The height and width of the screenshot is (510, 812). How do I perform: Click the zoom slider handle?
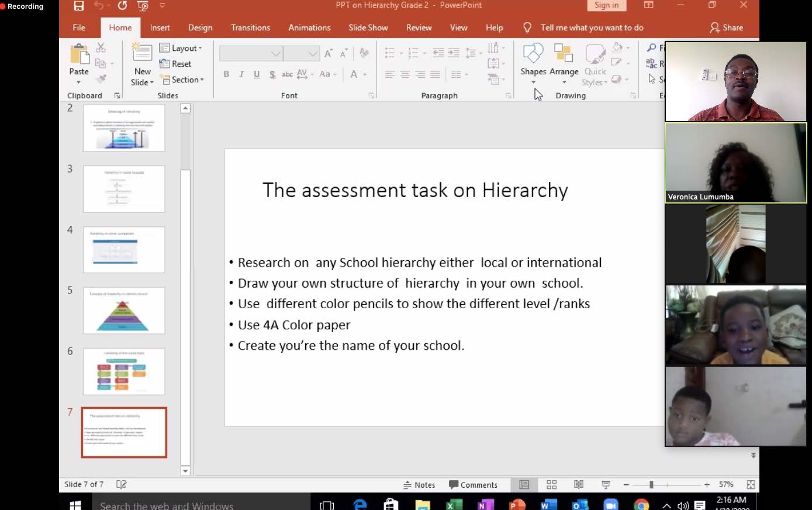(x=651, y=485)
